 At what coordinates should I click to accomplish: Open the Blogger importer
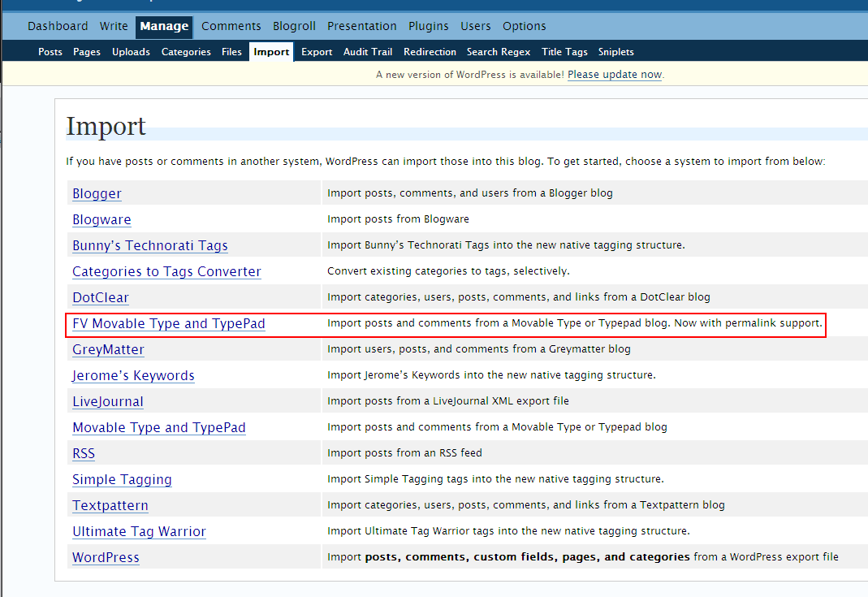[97, 193]
